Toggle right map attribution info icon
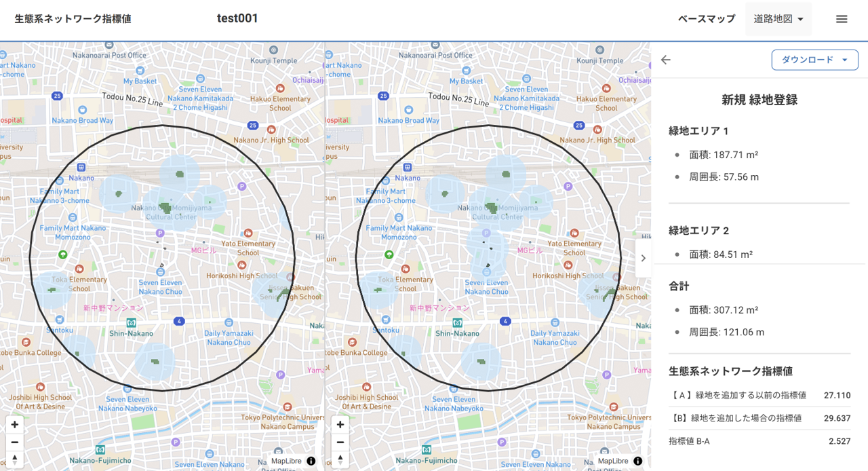 point(637,461)
